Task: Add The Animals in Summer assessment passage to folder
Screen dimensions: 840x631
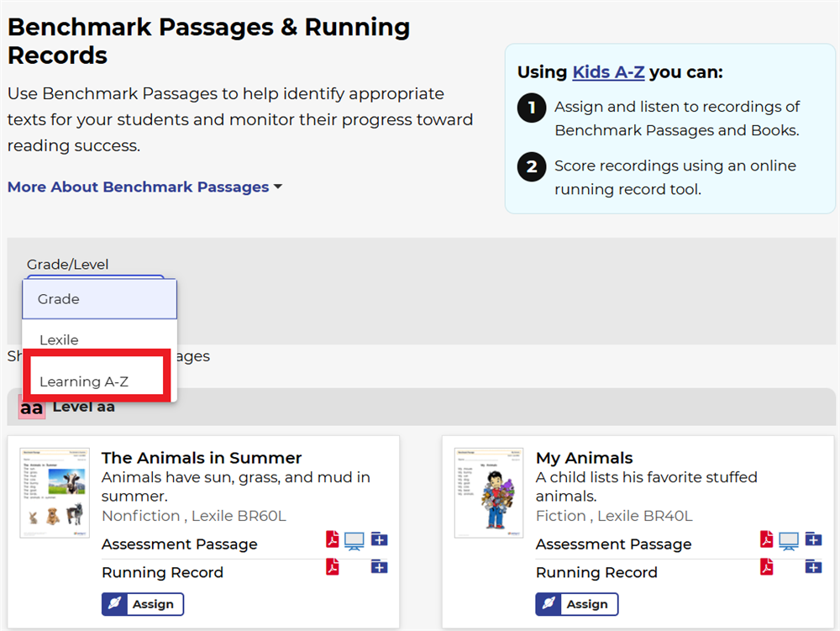Action: click(379, 539)
